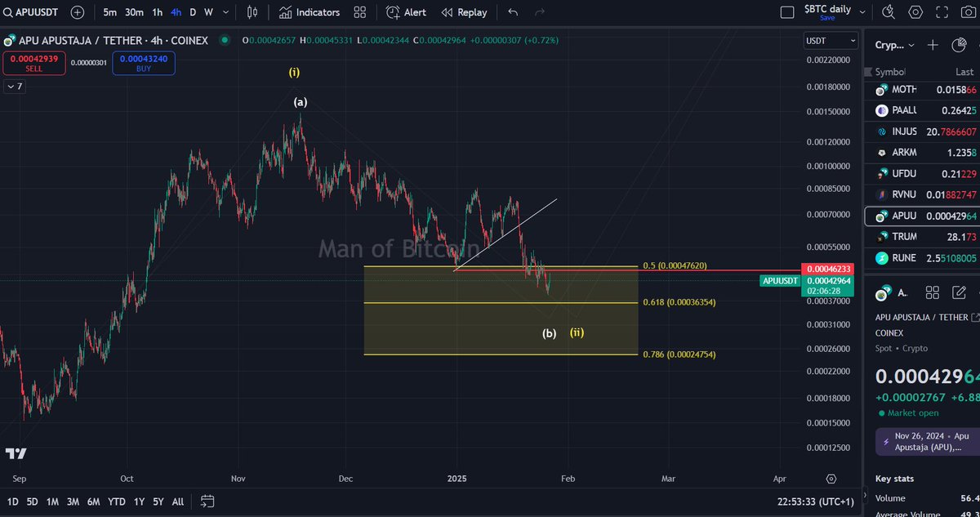Viewport: 980px width, 517px height.
Task: Select the 1h timeframe
Action: [158, 12]
